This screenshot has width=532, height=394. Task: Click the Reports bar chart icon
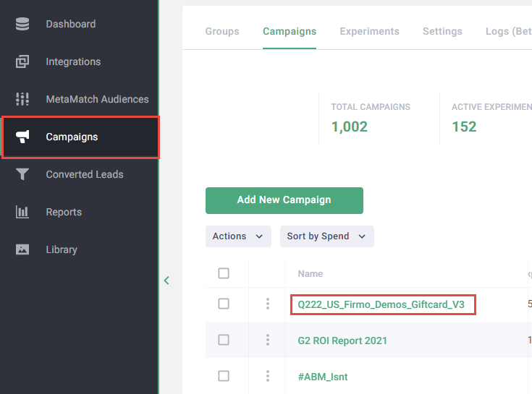[x=22, y=212]
